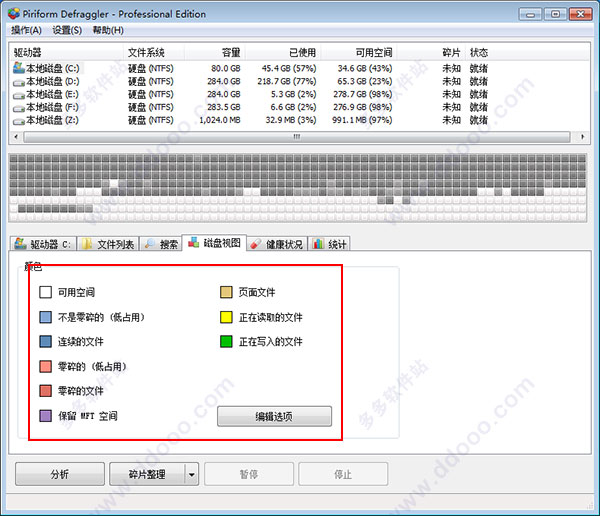Start defrag with the 碎片整理 button
Image resolution: width=600 pixels, height=516 pixels.
pos(147,474)
